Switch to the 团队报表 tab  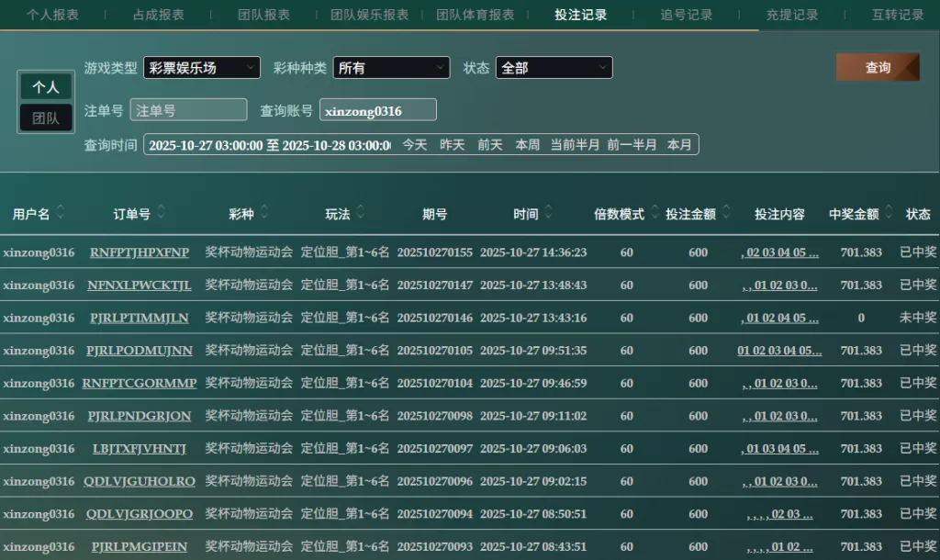pos(263,15)
